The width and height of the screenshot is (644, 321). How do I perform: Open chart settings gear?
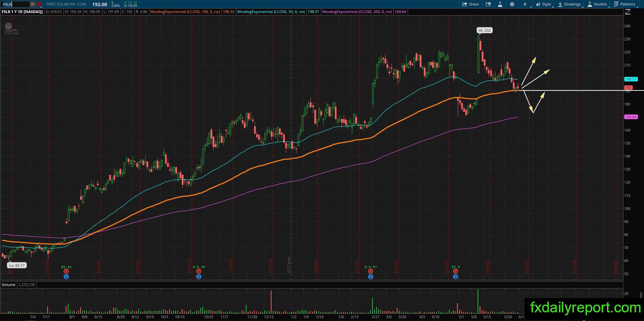(x=512, y=4)
